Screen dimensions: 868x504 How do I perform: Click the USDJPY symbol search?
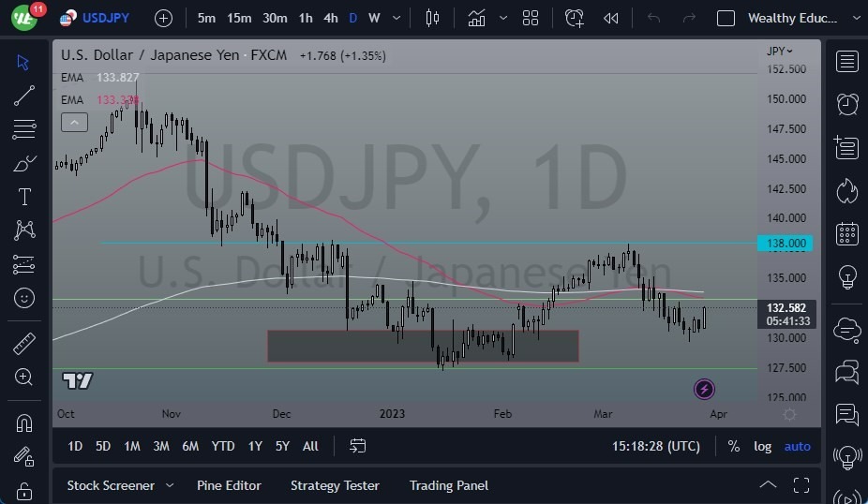95,18
